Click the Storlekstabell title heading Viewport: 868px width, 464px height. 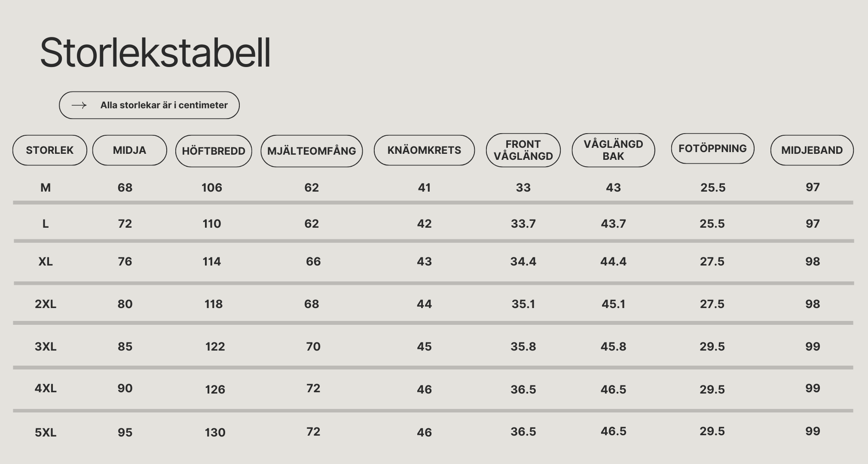click(155, 52)
